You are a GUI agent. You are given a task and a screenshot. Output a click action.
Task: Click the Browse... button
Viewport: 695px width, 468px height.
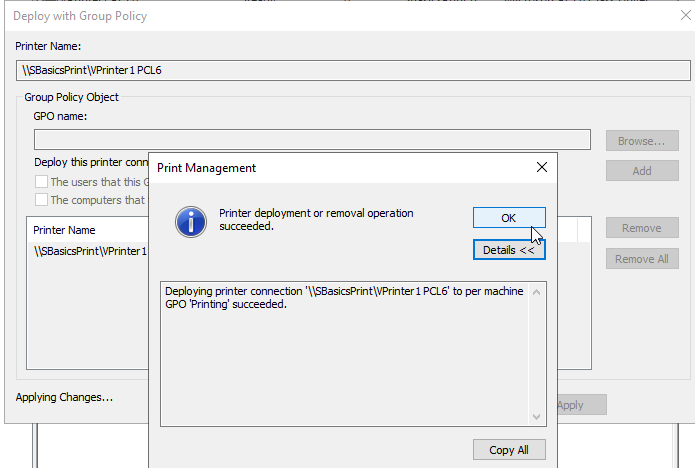tap(642, 141)
